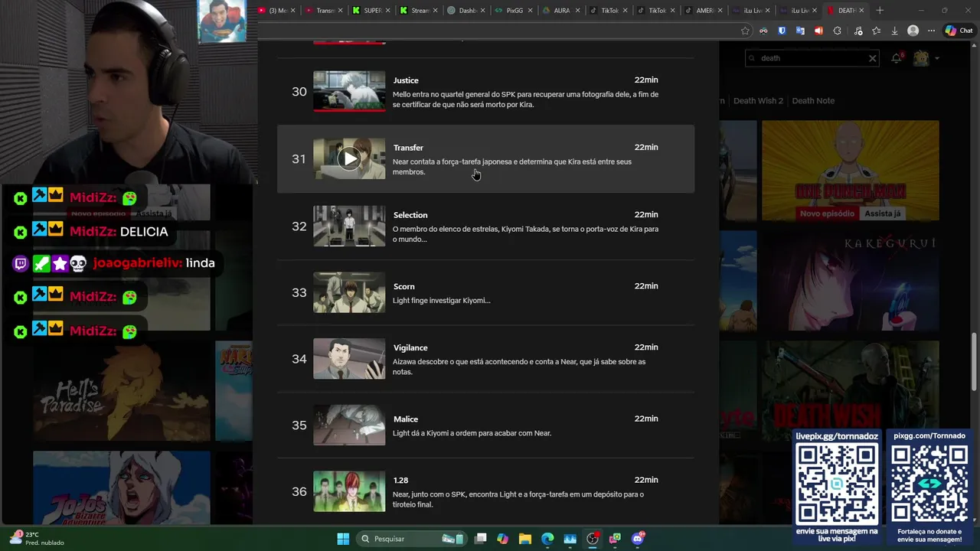Click the taskbar 'Pesquisar' search box
Viewport: 980px width, 551px height.
tap(411, 539)
